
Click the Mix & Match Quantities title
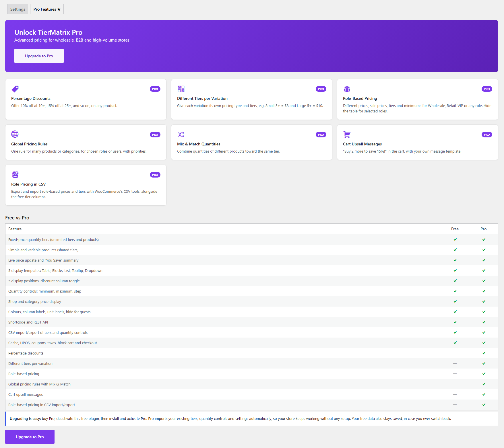pyautogui.click(x=199, y=144)
